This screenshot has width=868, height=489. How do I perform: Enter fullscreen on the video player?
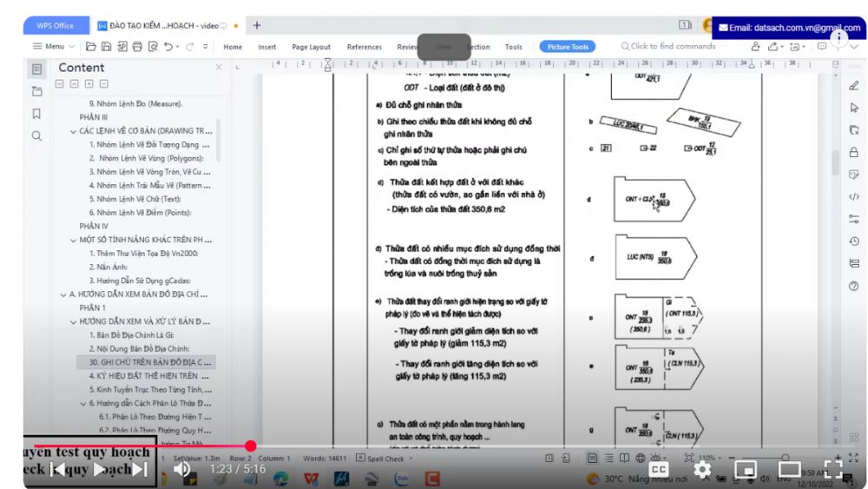point(833,470)
